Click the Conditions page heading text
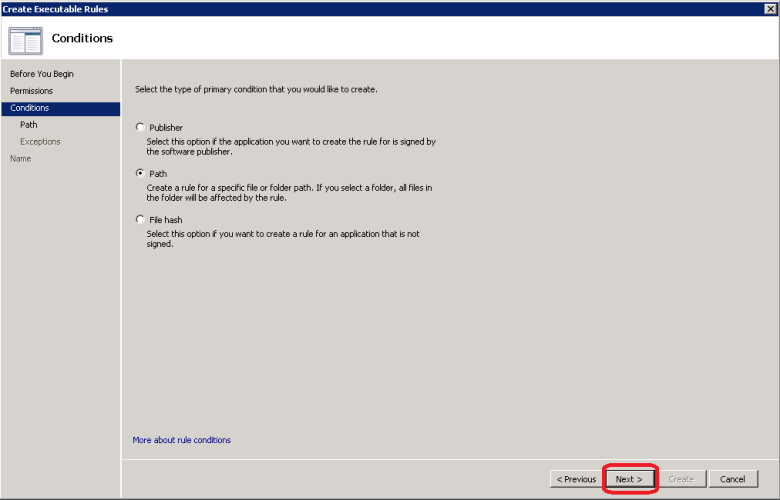The image size is (780, 500). pyautogui.click(x=82, y=39)
